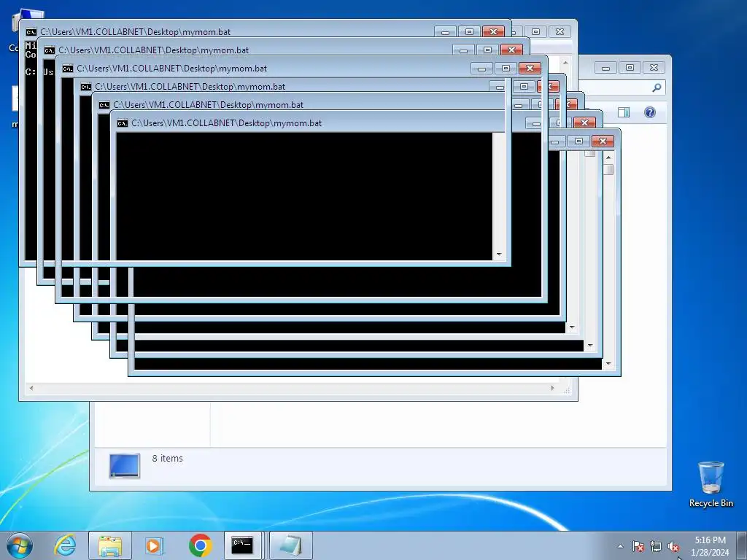747x560 pixels.
Task: Close the Explorer window
Action: tap(654, 68)
